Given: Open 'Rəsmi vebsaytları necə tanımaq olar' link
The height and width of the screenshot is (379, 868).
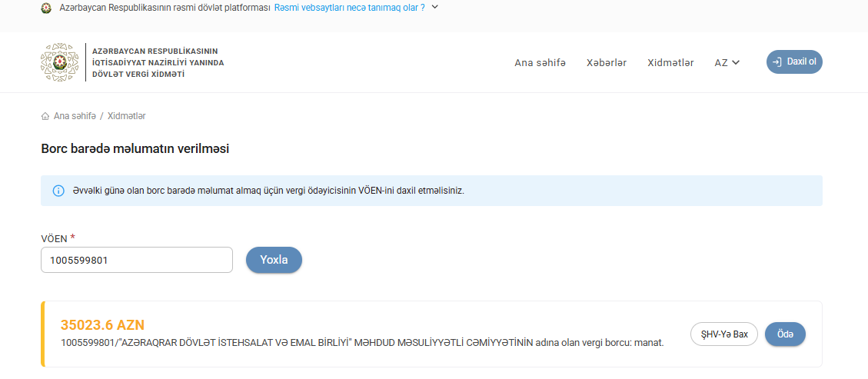Looking at the screenshot, I should point(350,8).
